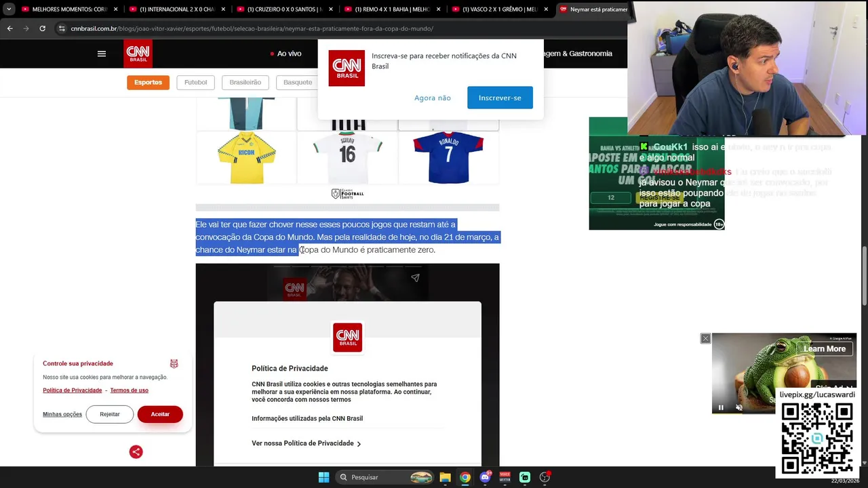Open Chrome from the taskbar
868x488 pixels.
tap(465, 477)
